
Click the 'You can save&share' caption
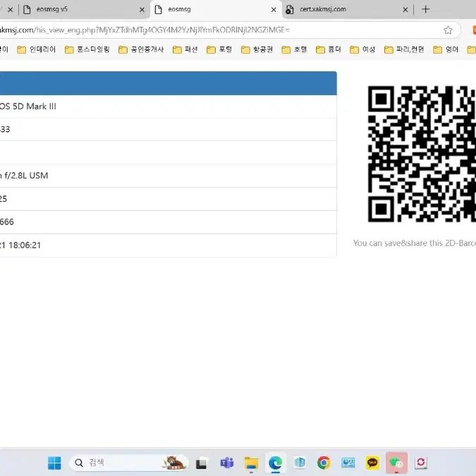(415, 243)
